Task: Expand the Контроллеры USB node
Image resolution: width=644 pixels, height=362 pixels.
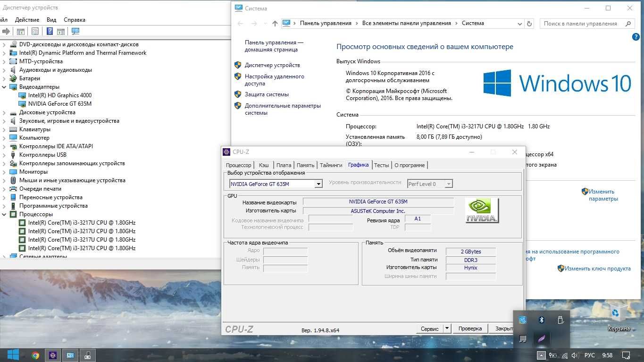Action: coord(4,155)
